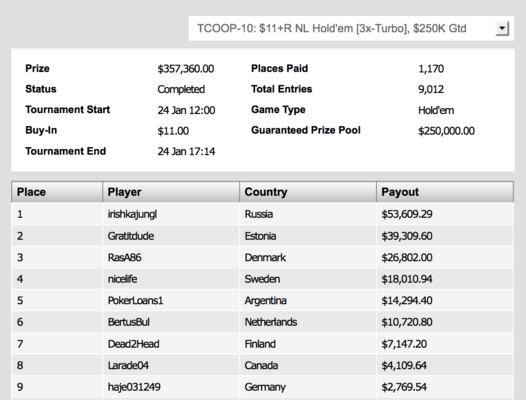The width and height of the screenshot is (526, 400).
Task: Click the Estonia country cell
Action: [260, 236]
